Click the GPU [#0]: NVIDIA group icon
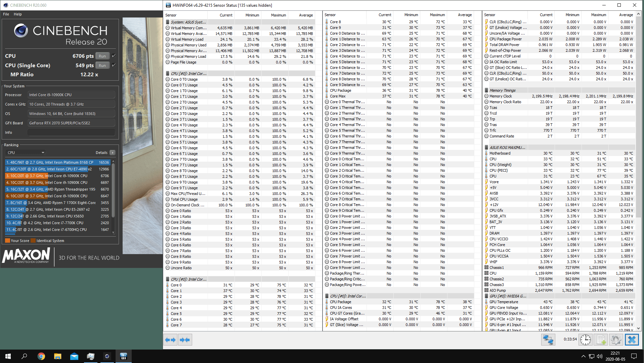This screenshot has width=644, height=363. [x=486, y=296]
